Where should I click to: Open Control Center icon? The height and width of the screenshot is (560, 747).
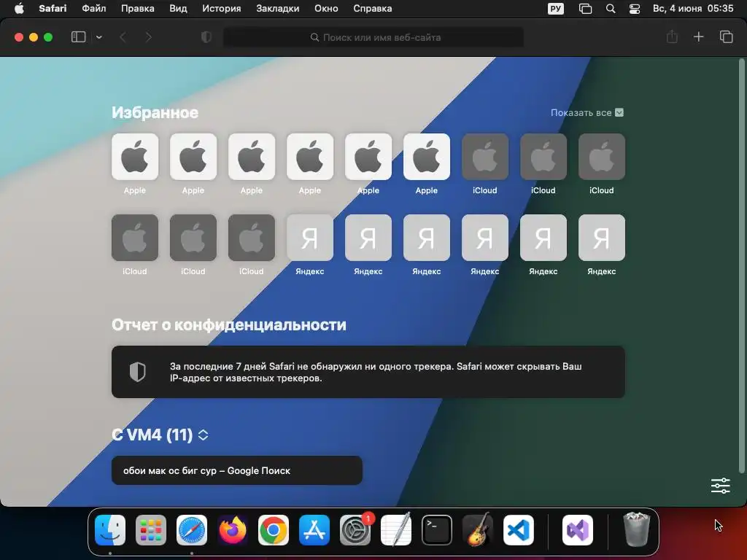coord(635,9)
